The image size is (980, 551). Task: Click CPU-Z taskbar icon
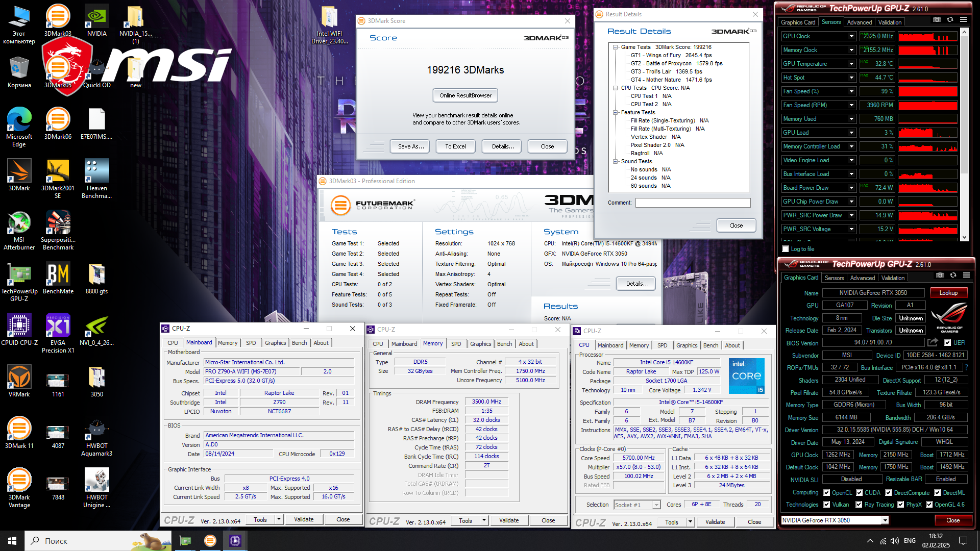235,541
